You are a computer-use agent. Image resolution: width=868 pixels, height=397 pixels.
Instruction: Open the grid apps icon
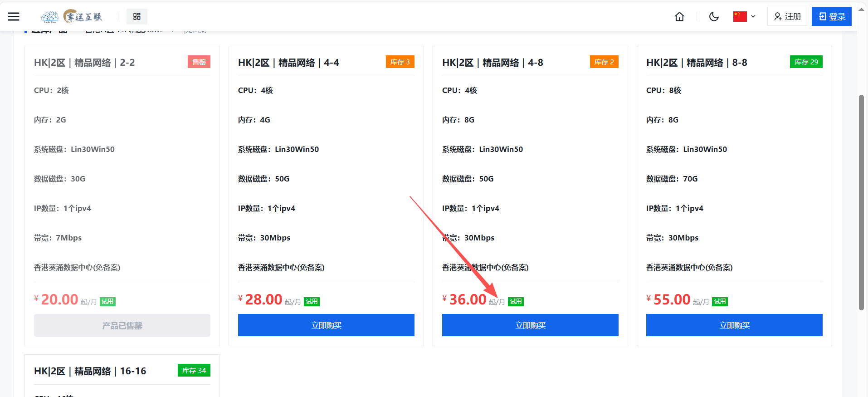(137, 17)
